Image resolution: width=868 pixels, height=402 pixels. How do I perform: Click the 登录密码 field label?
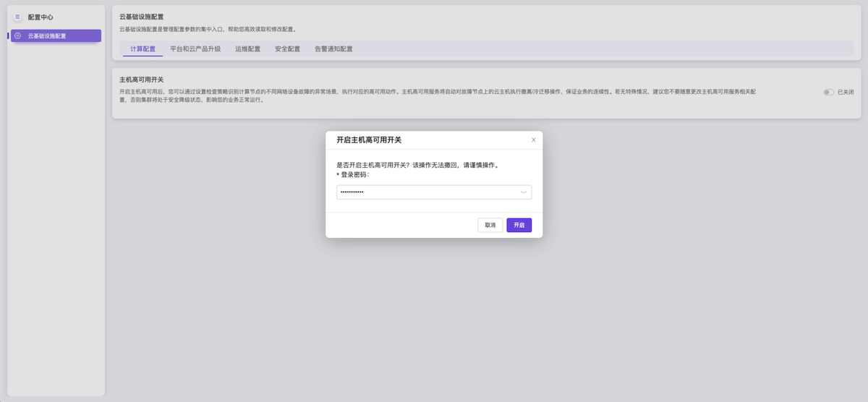[x=354, y=175]
